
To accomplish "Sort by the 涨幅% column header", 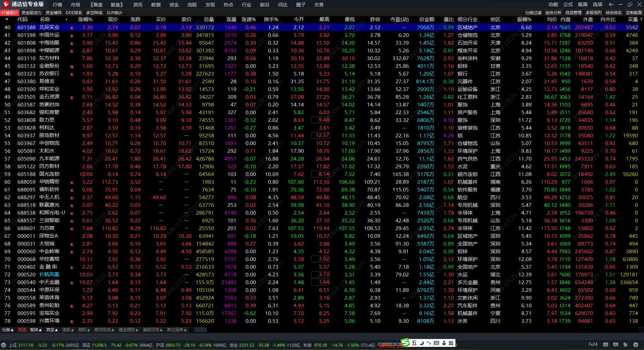I will click(85, 19).
